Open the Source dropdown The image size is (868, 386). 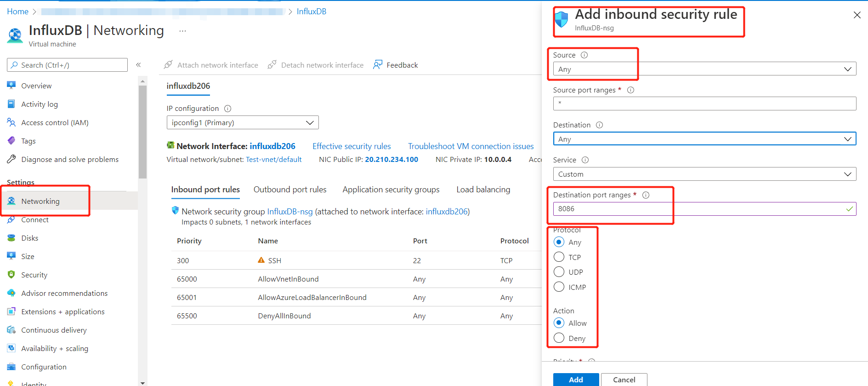tap(704, 69)
